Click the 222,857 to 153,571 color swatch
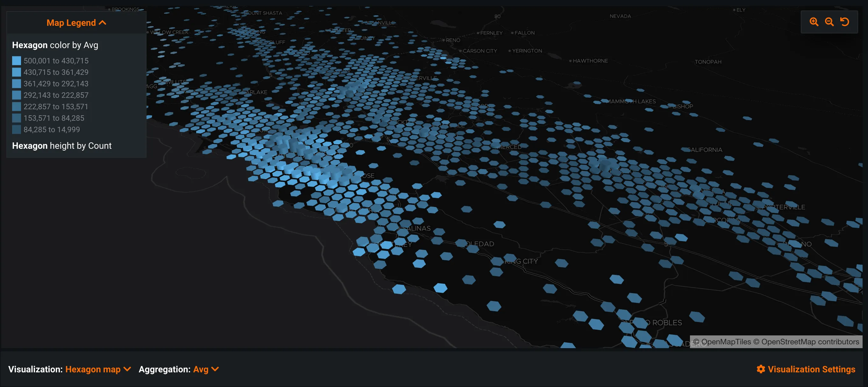The image size is (868, 387). coord(17,106)
